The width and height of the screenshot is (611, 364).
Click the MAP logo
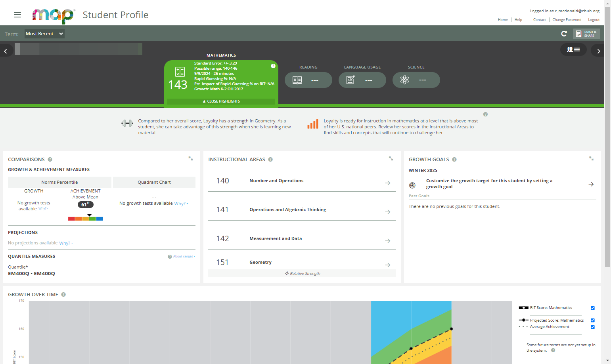[53, 15]
